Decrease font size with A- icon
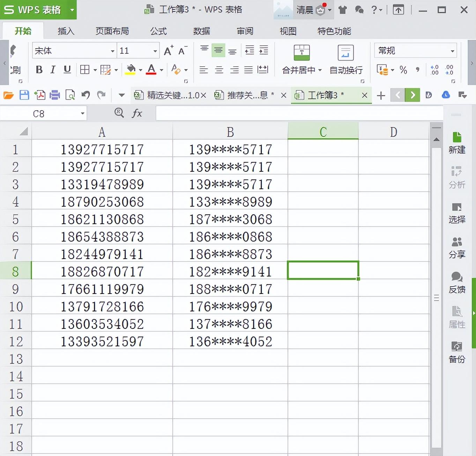The width and height of the screenshot is (476, 456). click(183, 51)
